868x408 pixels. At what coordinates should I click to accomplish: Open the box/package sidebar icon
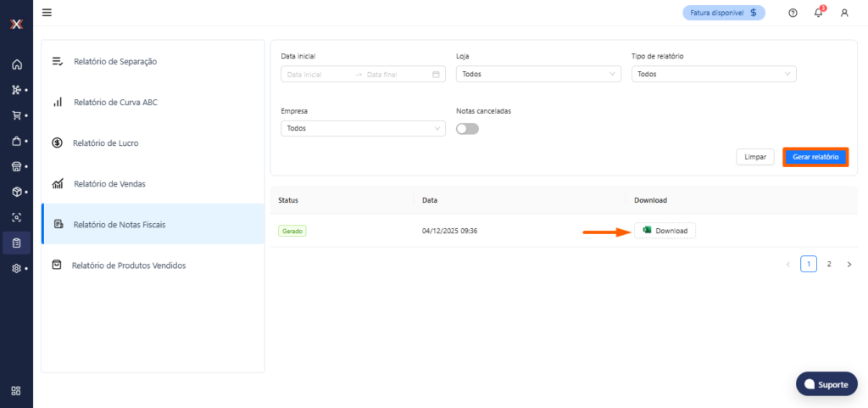(16, 192)
